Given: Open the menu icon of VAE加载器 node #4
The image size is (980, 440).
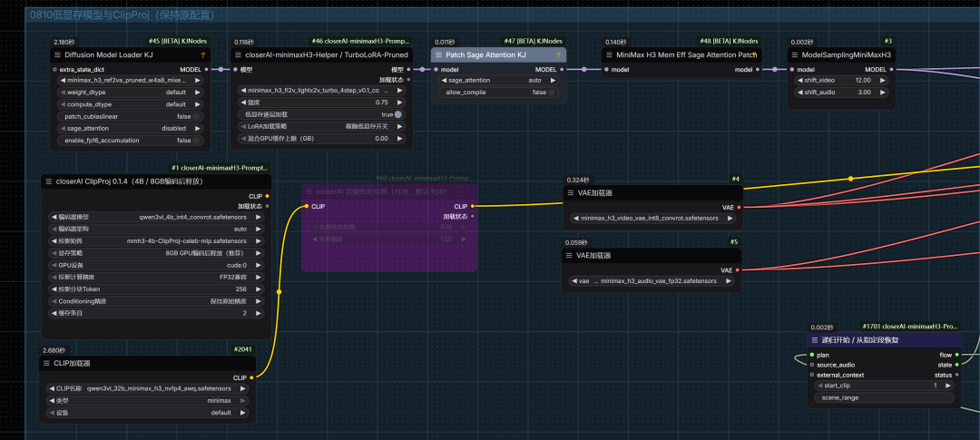Looking at the screenshot, I should [569, 192].
